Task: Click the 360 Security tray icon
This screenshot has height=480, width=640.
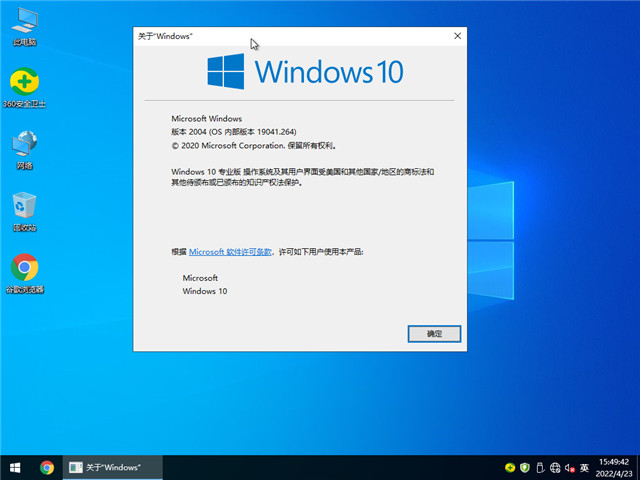Action: 510,467
